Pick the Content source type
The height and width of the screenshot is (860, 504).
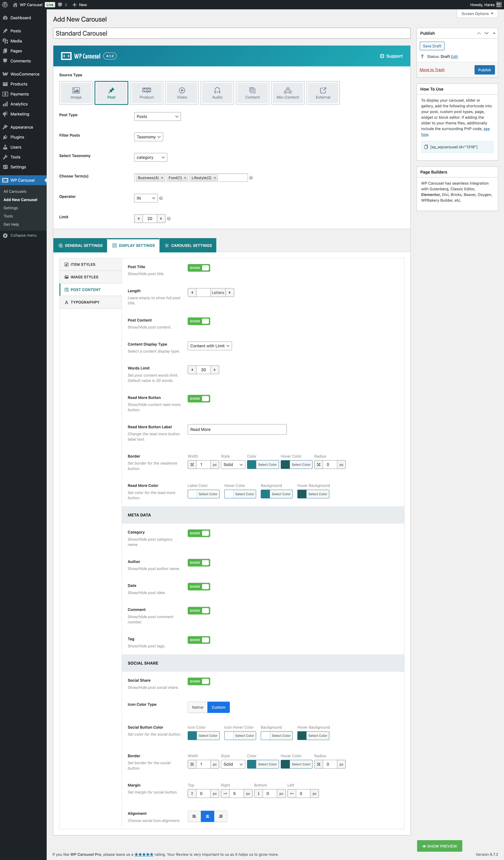(253, 93)
